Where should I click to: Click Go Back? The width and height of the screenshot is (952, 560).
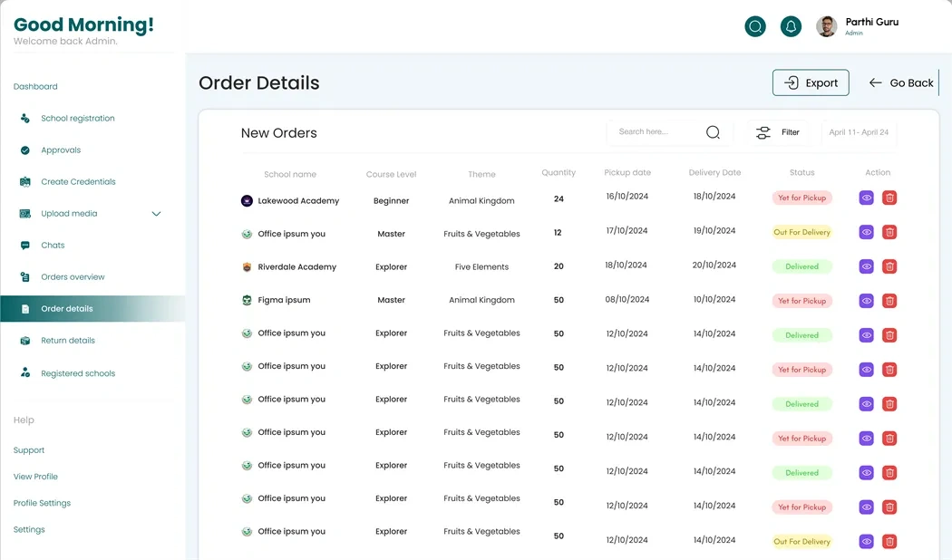[x=901, y=82]
